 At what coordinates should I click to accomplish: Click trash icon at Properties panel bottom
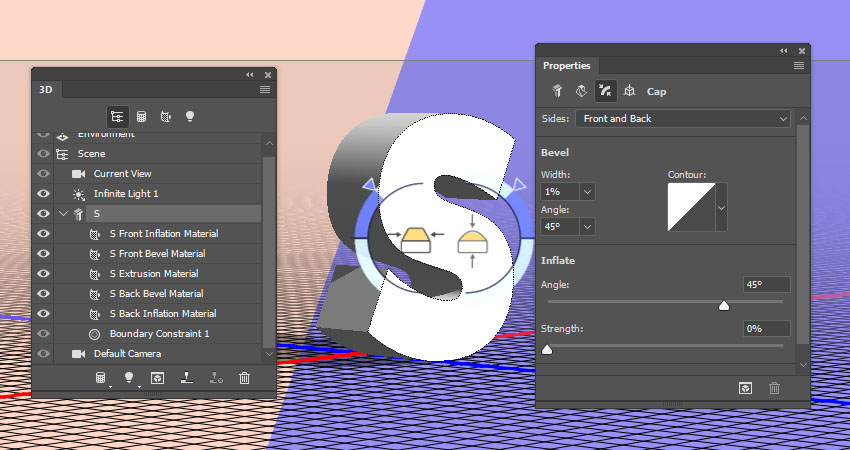point(775,388)
